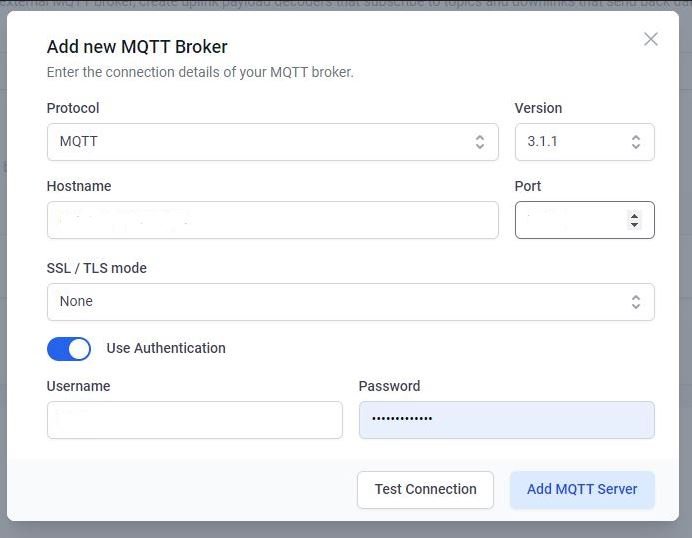This screenshot has height=538, width=692.
Task: Open the Protocol dropdown showing MQTT
Action: (x=272, y=142)
